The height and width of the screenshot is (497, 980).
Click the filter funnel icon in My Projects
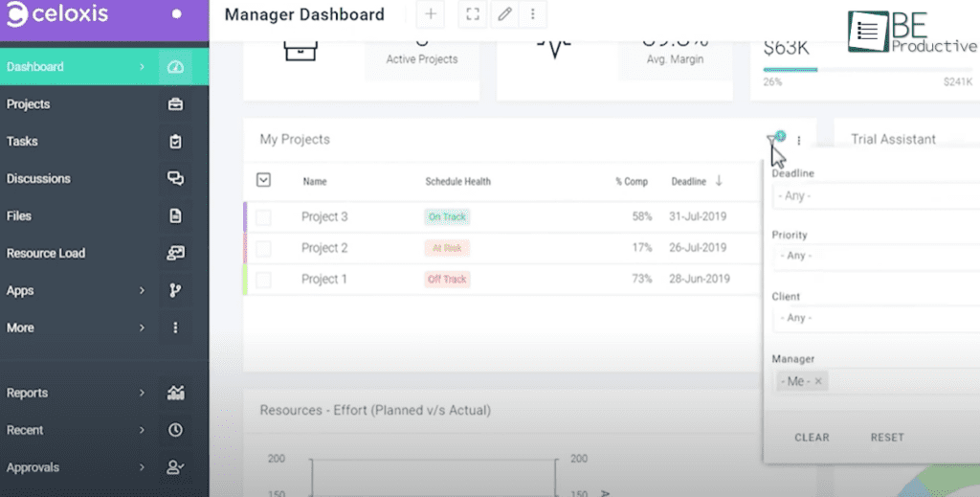tap(773, 141)
